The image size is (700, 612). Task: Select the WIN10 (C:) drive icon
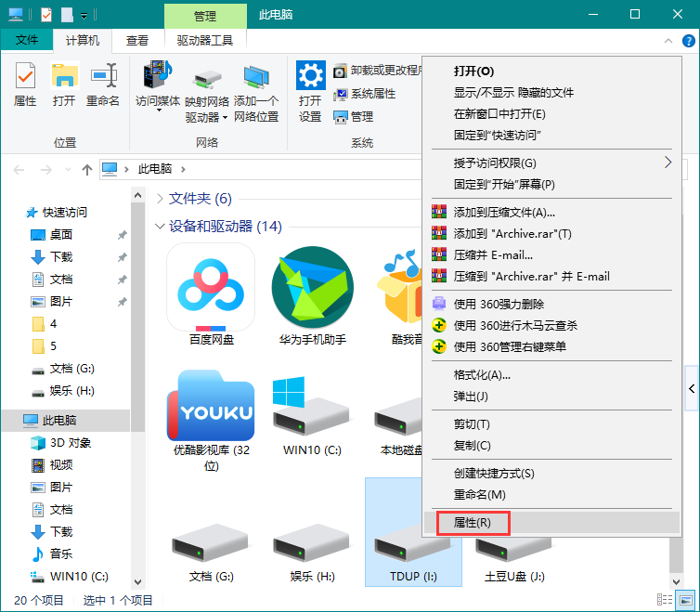tap(312, 415)
